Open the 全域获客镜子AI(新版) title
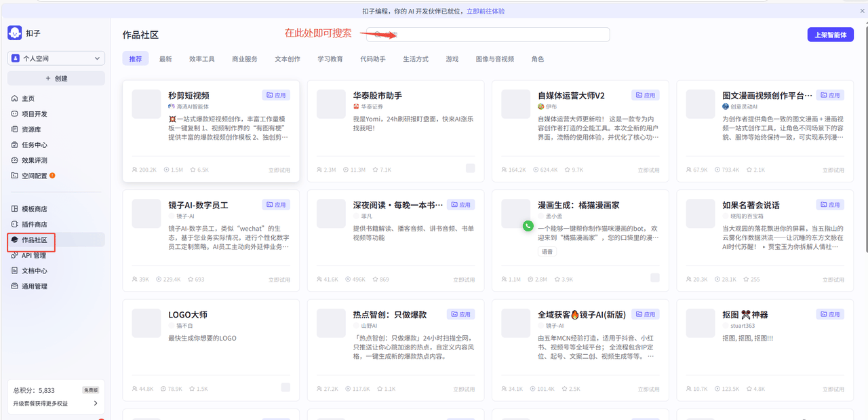868x420 pixels. (x=582, y=315)
